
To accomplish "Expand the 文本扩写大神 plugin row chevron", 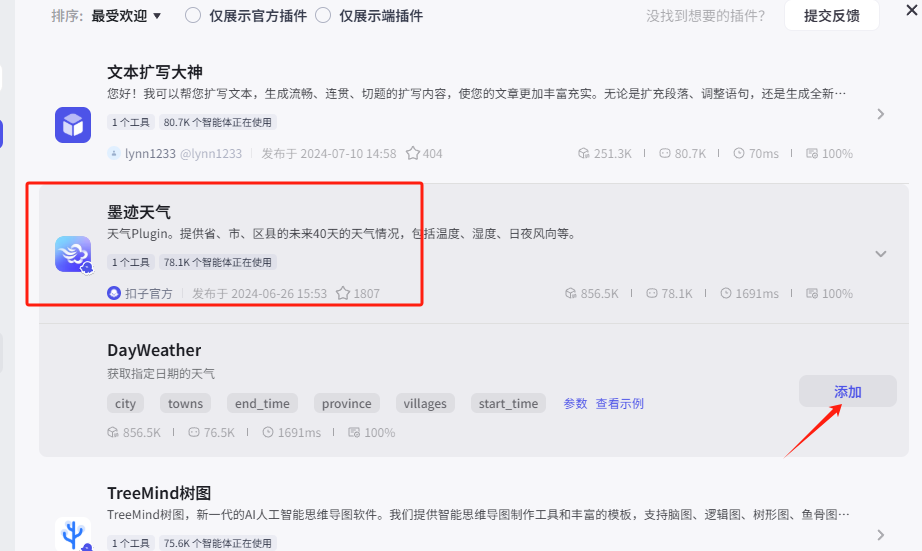I will click(880, 114).
